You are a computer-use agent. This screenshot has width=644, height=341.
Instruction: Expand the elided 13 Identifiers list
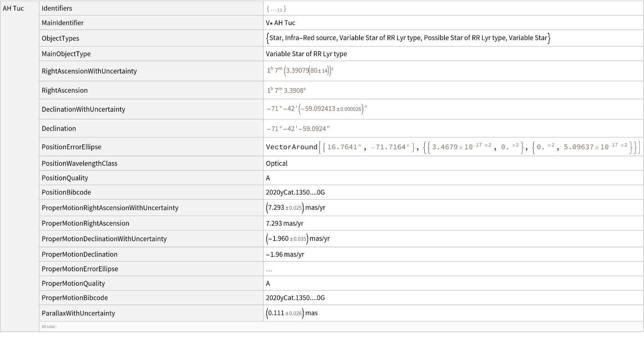[x=276, y=9]
